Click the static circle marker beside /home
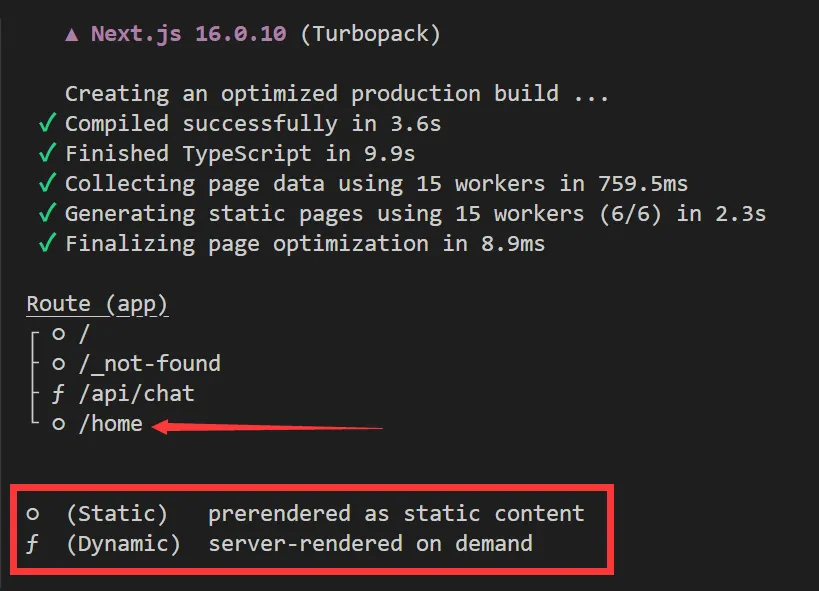 pyautogui.click(x=59, y=424)
